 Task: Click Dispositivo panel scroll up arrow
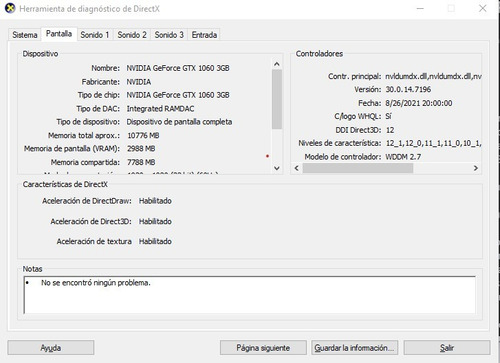point(277,64)
